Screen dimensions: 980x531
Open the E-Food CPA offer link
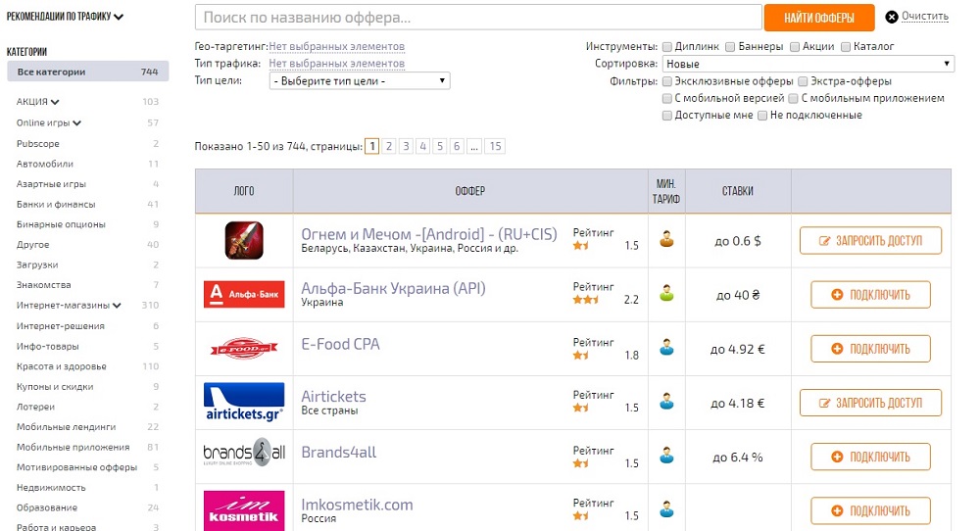point(341,344)
